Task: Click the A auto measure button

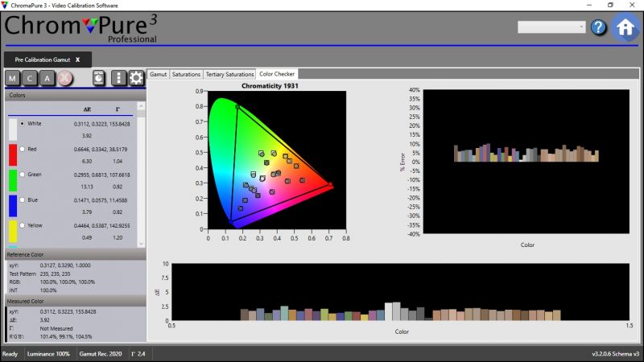Action: coord(47,78)
